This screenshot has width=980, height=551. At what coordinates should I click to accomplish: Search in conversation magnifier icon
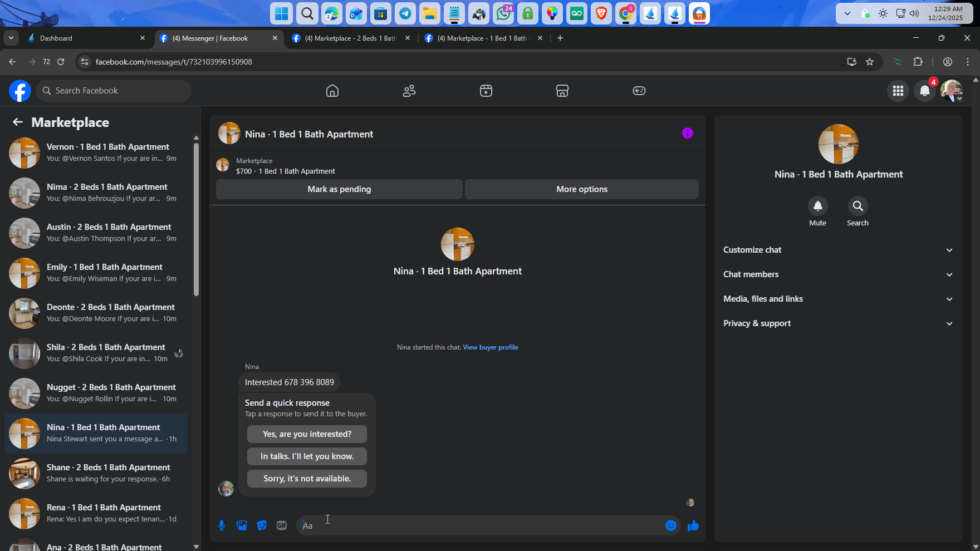click(x=858, y=206)
